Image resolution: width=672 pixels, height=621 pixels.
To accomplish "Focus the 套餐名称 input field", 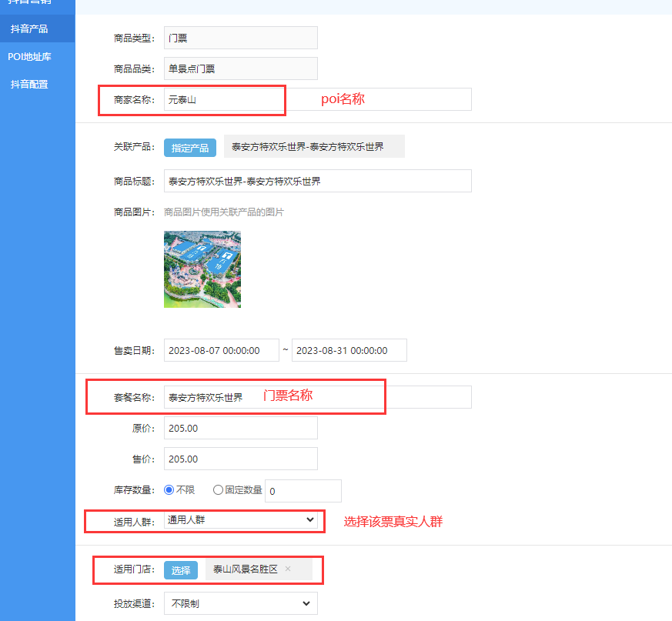I will tap(317, 397).
